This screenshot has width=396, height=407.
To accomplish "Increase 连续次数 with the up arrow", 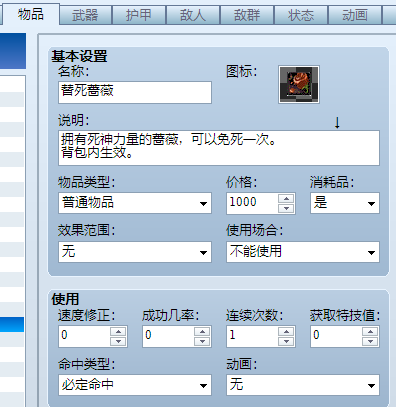I will tap(286, 331).
